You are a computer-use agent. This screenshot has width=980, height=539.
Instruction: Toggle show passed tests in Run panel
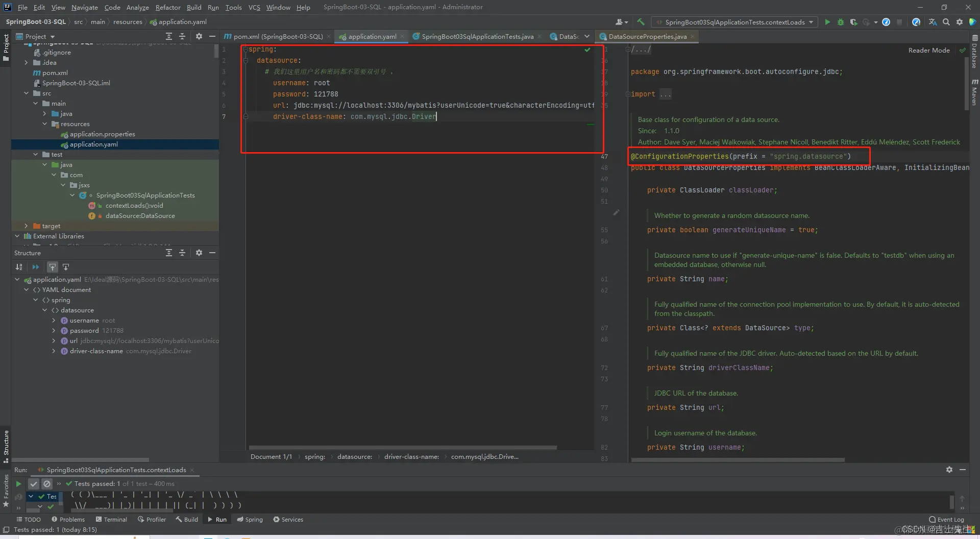tap(34, 484)
